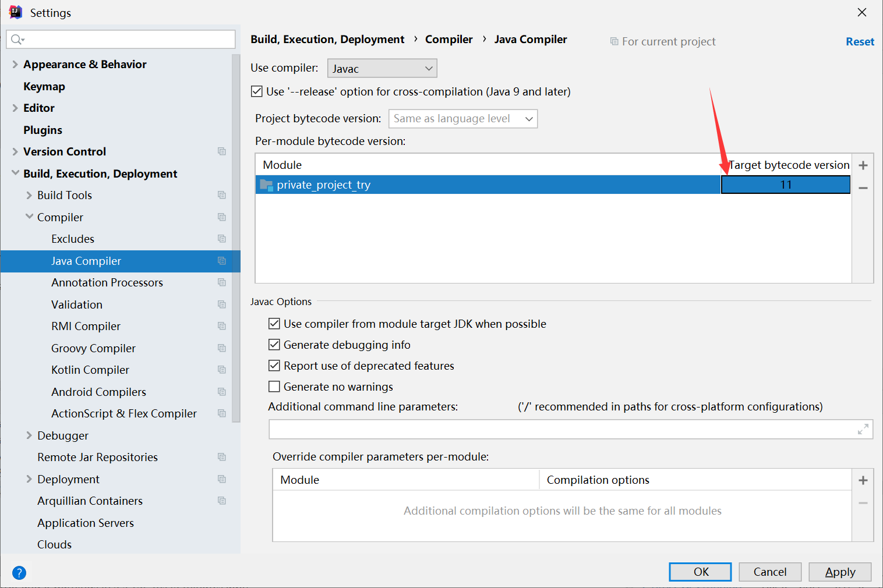Add a module with the plus icon

click(x=863, y=165)
